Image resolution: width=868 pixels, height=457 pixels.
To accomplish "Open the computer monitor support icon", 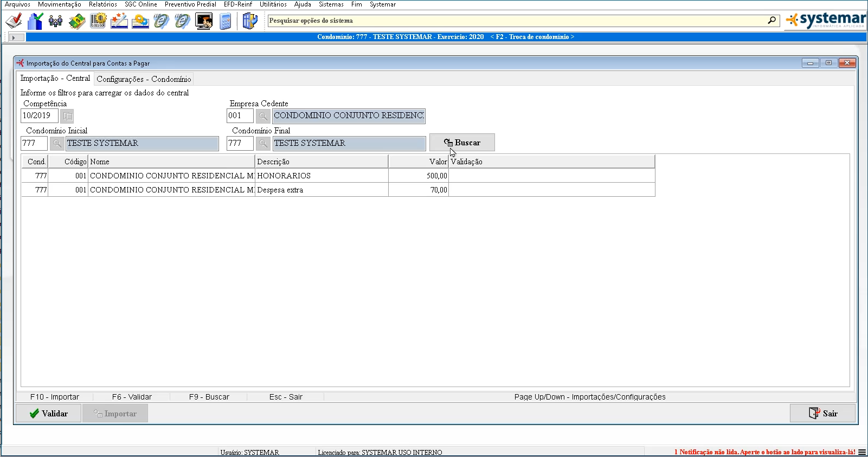I will [x=204, y=21].
